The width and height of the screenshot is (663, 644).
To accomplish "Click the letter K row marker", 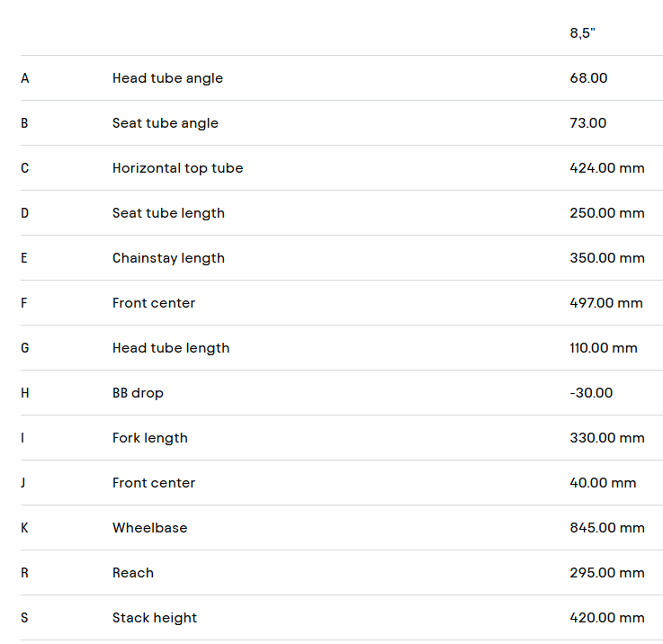I will click(24, 528).
